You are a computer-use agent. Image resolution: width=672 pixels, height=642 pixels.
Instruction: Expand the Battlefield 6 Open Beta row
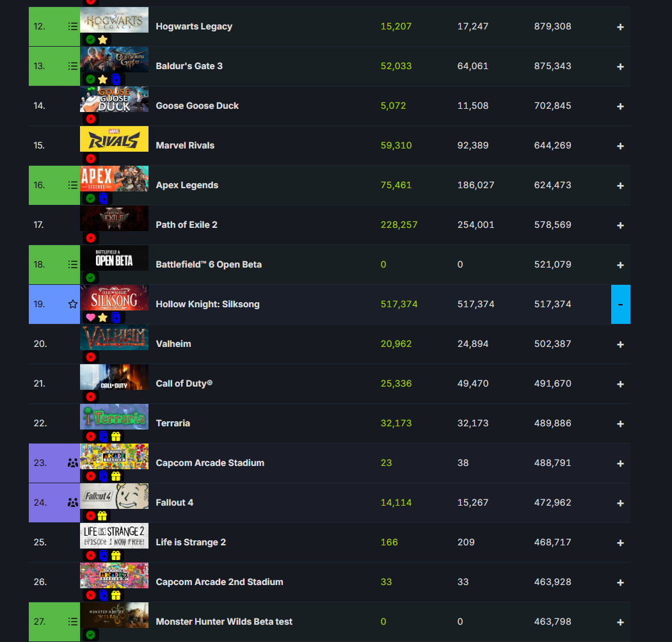pos(620,265)
